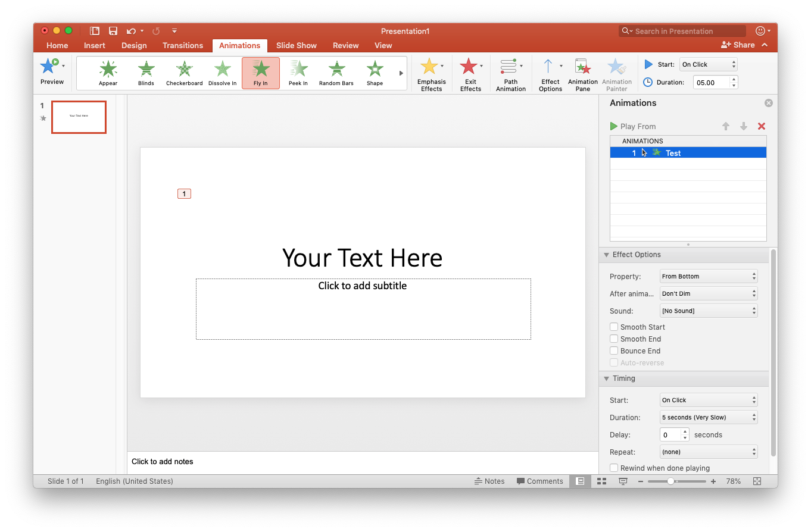
Task: Close the Animations pane
Action: tap(769, 103)
